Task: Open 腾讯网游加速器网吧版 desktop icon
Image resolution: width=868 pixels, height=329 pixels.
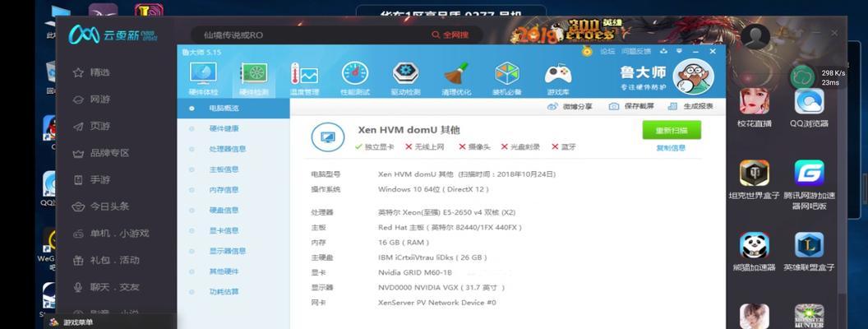Action: (810, 184)
